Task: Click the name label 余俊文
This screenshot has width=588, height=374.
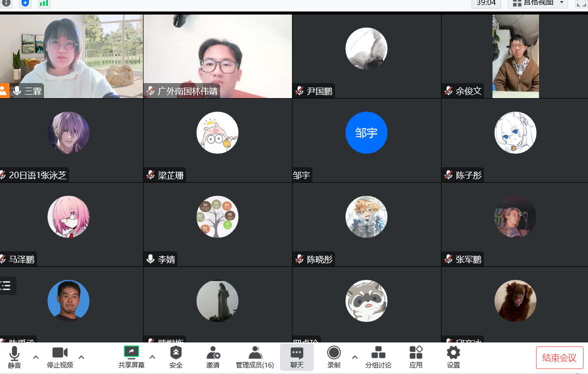Action: (x=468, y=91)
